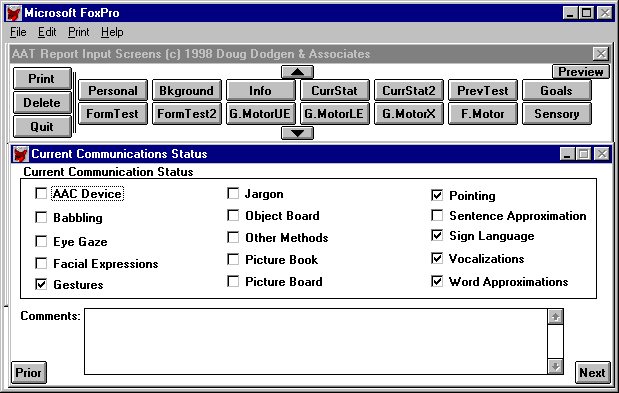Minimize the Current Communications Status window

567,154
